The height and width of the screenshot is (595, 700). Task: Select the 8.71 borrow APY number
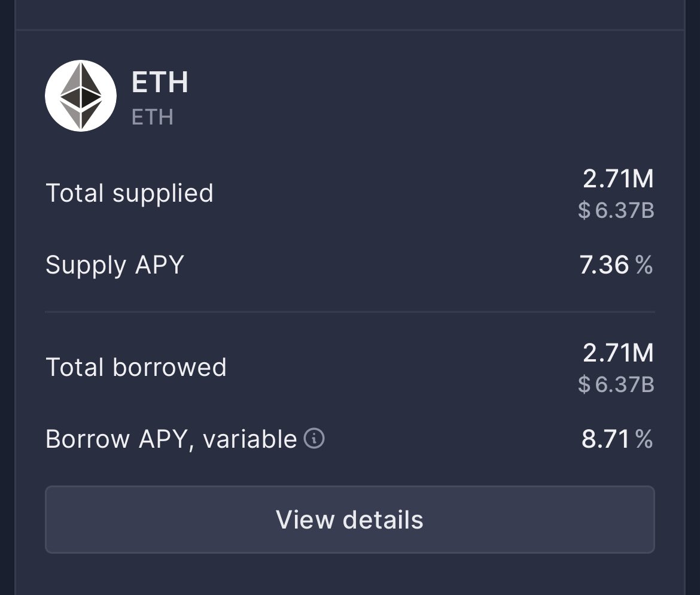click(605, 439)
